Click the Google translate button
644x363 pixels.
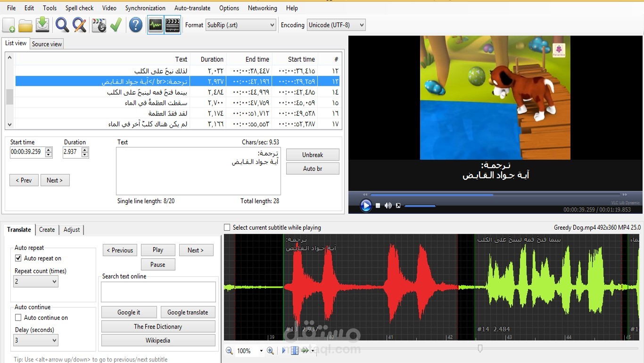[188, 312]
